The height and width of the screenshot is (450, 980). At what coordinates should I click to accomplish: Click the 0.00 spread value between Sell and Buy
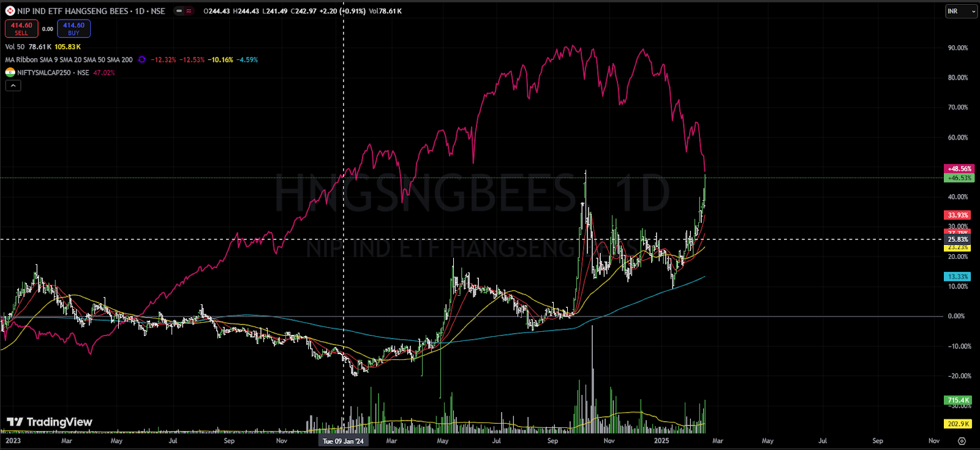tap(48, 29)
